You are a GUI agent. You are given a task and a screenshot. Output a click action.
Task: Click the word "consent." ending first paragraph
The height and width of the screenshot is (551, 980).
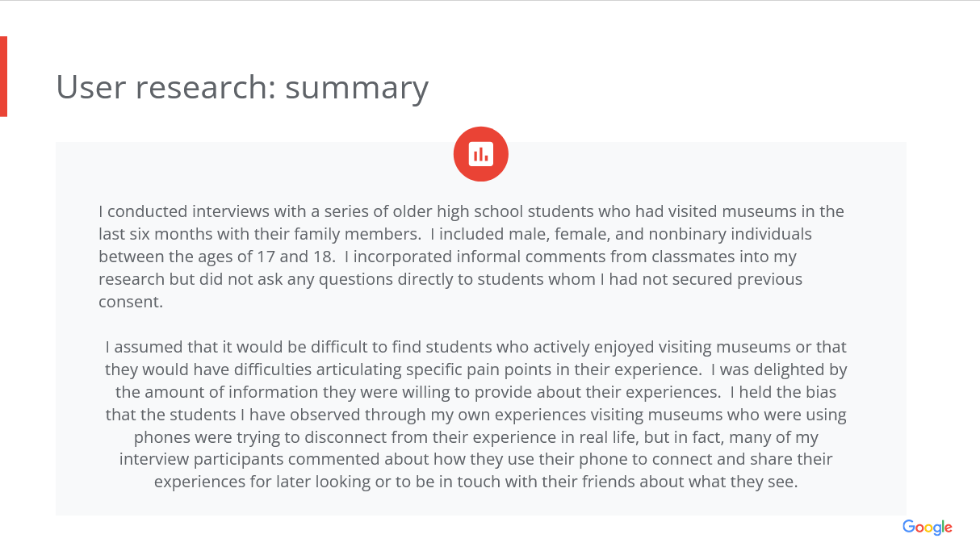pyautogui.click(x=131, y=303)
